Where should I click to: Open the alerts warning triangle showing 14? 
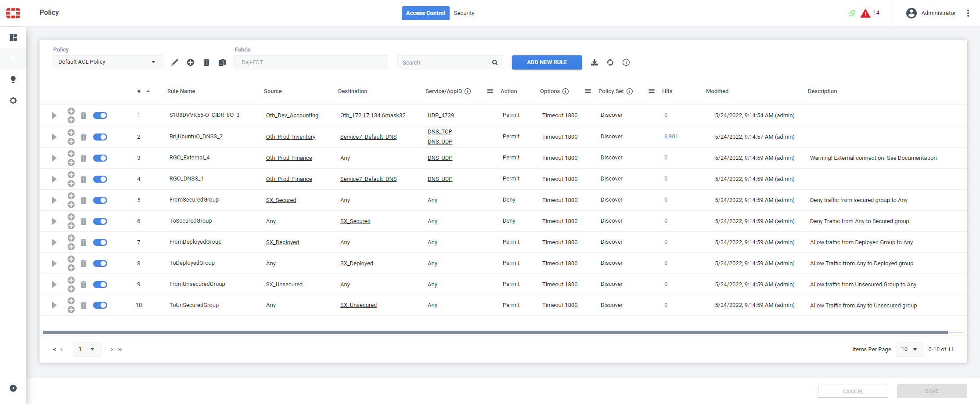click(865, 13)
